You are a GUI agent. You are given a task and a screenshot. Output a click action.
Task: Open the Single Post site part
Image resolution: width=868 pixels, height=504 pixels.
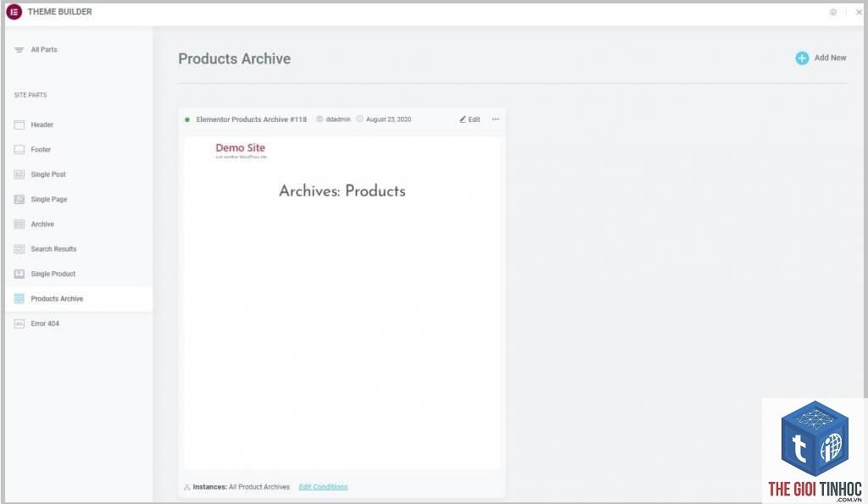tap(48, 174)
